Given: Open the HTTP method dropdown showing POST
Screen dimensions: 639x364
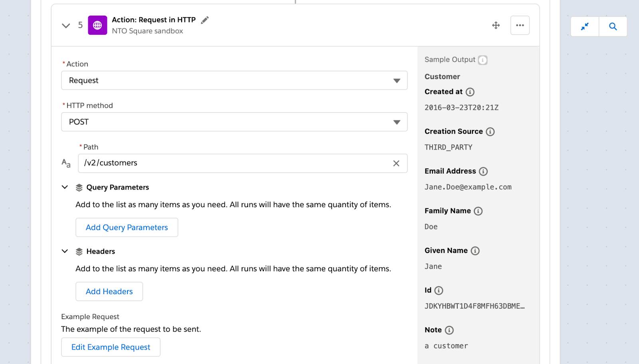Looking at the screenshot, I should [x=234, y=122].
